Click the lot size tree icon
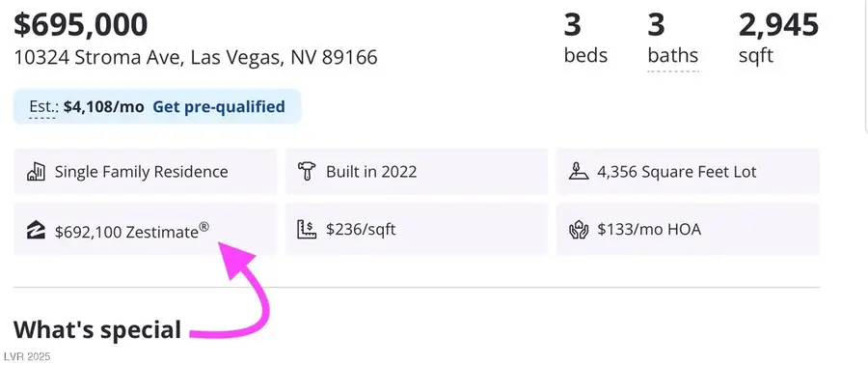Screen dimensions: 868x366 coord(578,171)
